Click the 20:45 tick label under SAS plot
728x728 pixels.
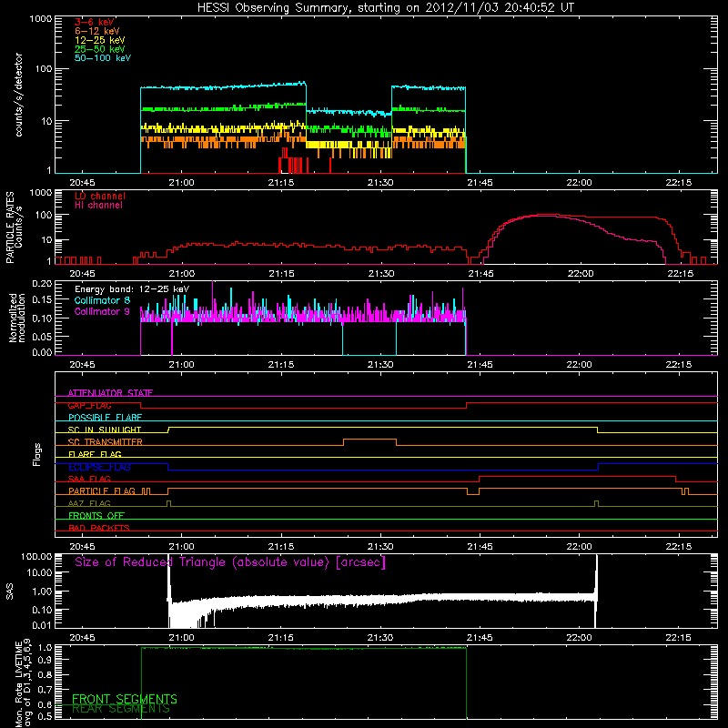(82, 638)
